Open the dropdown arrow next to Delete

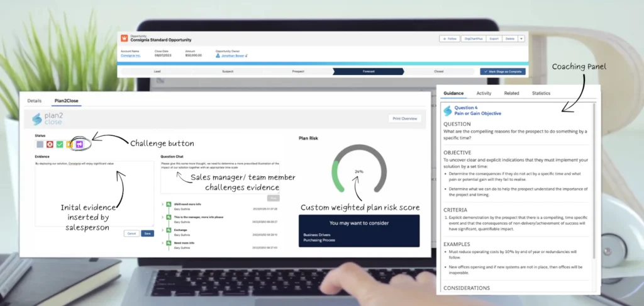click(521, 38)
